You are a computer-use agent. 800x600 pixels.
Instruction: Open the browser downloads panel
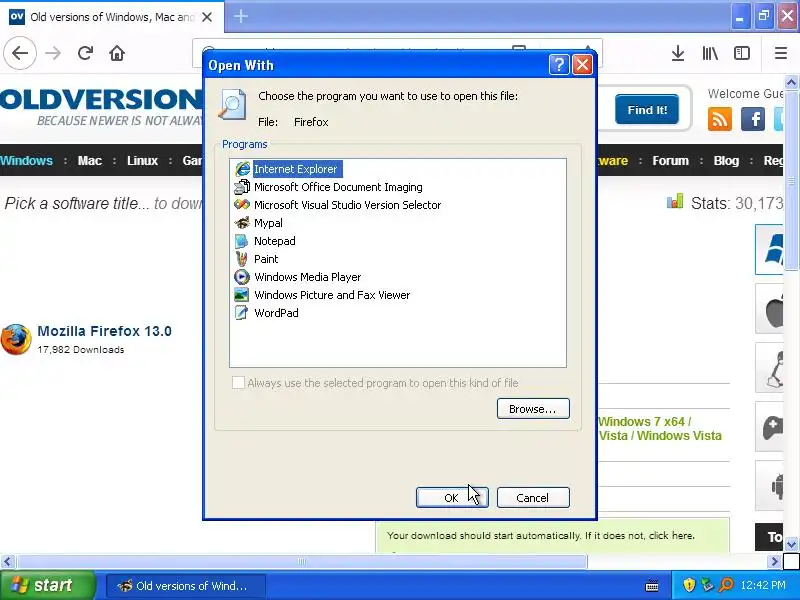(678, 53)
